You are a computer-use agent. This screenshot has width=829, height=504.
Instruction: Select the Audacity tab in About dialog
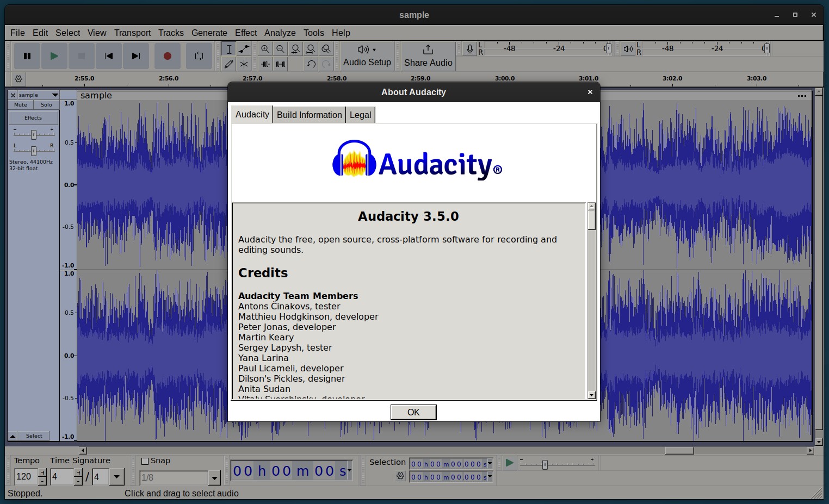click(x=252, y=114)
